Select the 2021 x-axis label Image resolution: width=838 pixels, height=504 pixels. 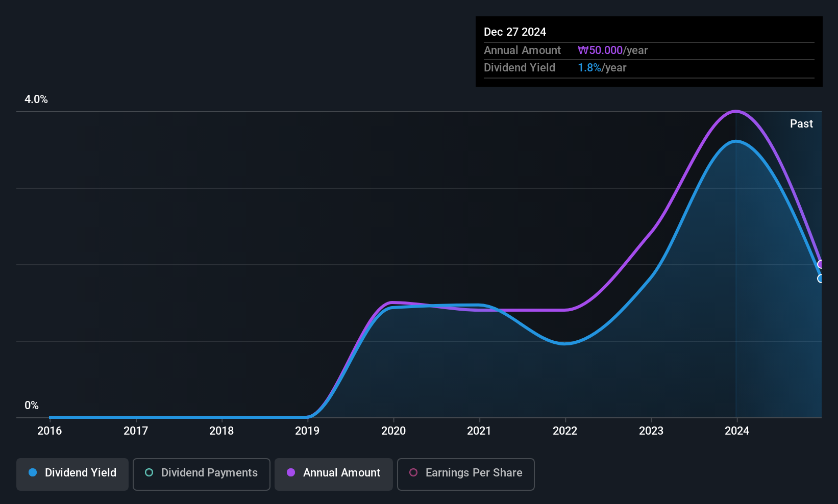479,431
